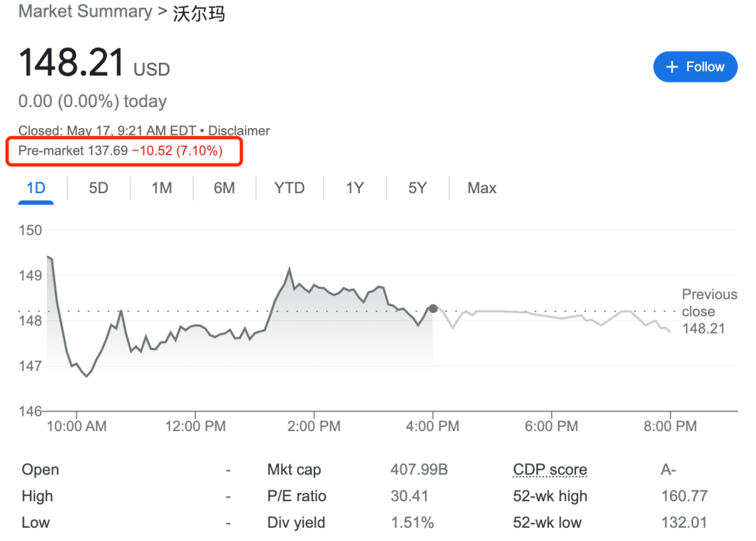Click the P/E ratio label

point(297,496)
